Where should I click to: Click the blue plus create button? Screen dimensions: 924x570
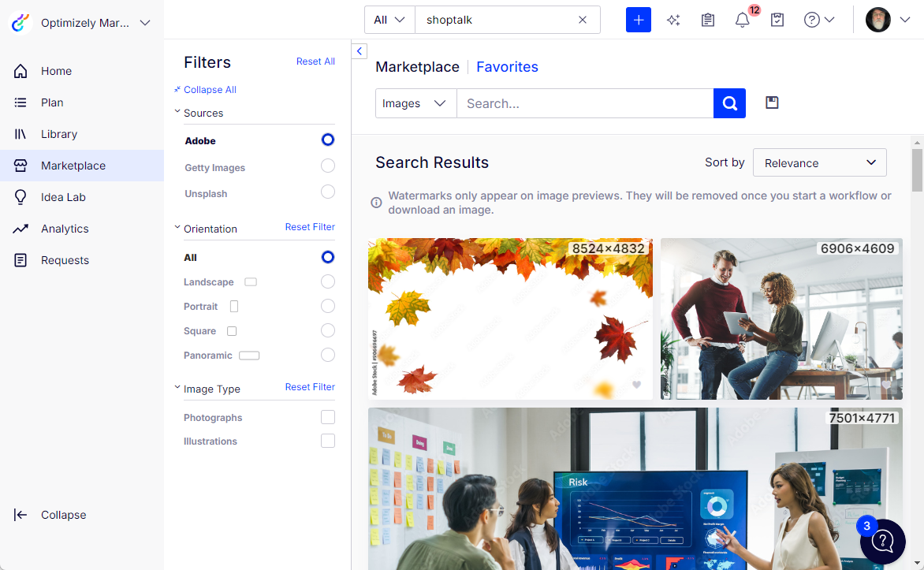(x=638, y=19)
